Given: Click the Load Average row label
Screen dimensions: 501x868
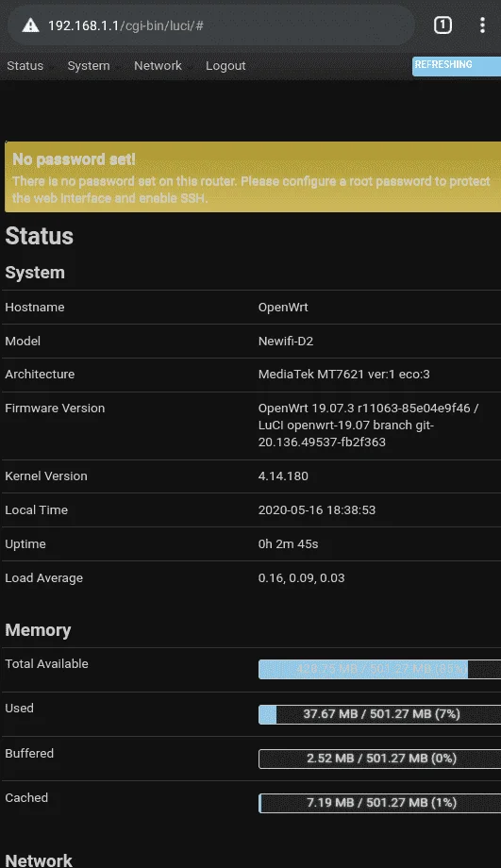Looking at the screenshot, I should coord(43,578).
